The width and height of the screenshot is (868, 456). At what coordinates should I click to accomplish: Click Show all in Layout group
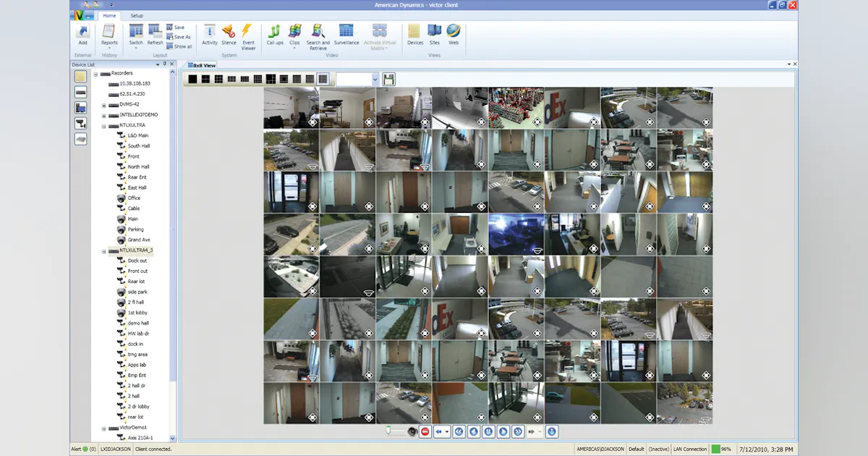point(179,46)
